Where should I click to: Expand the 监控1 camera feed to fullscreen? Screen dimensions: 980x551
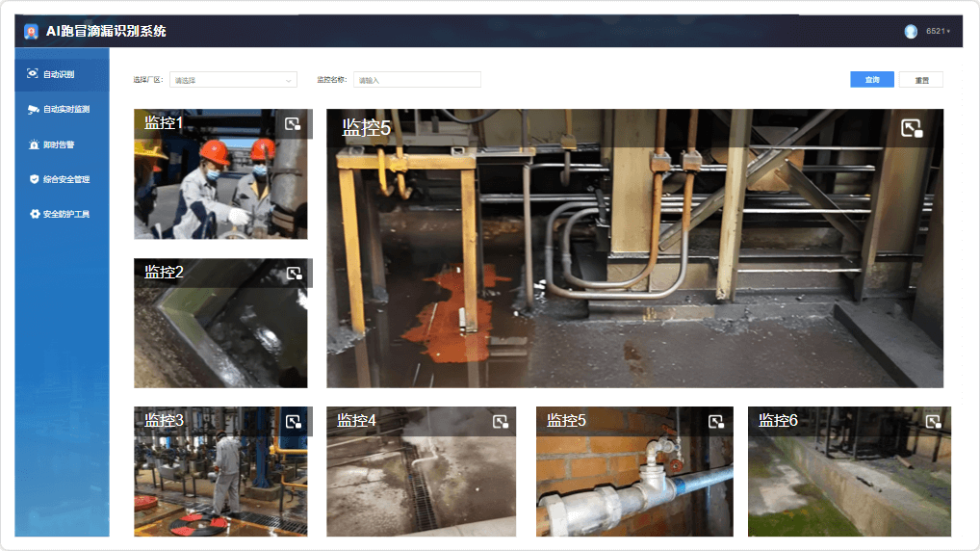pyautogui.click(x=293, y=123)
